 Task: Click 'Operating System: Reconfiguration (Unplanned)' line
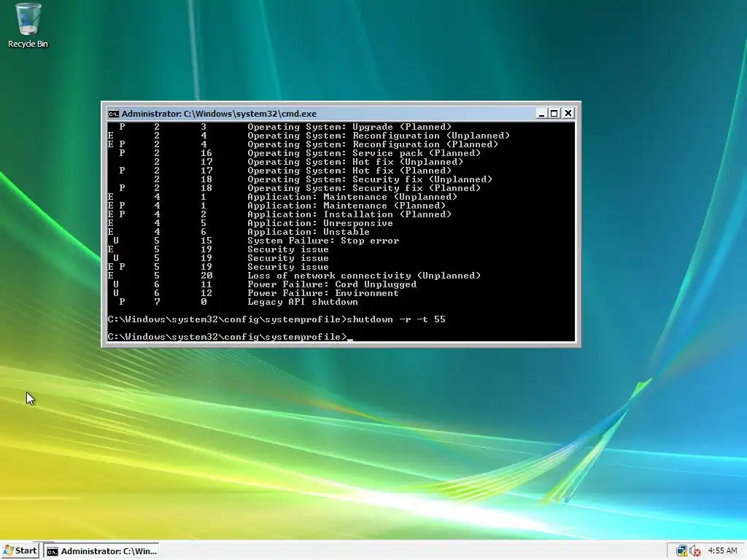(x=379, y=136)
